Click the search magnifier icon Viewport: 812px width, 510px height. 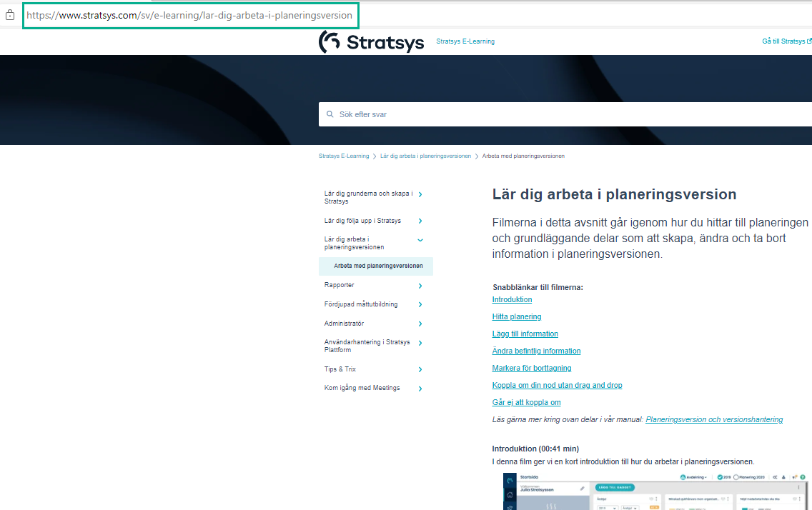pos(330,114)
